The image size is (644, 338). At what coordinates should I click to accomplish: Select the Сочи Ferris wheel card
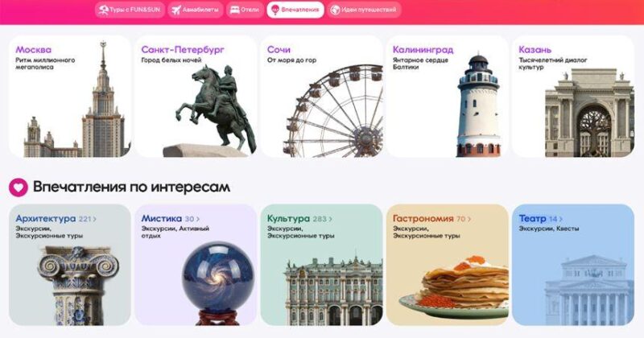pyautogui.click(x=321, y=96)
